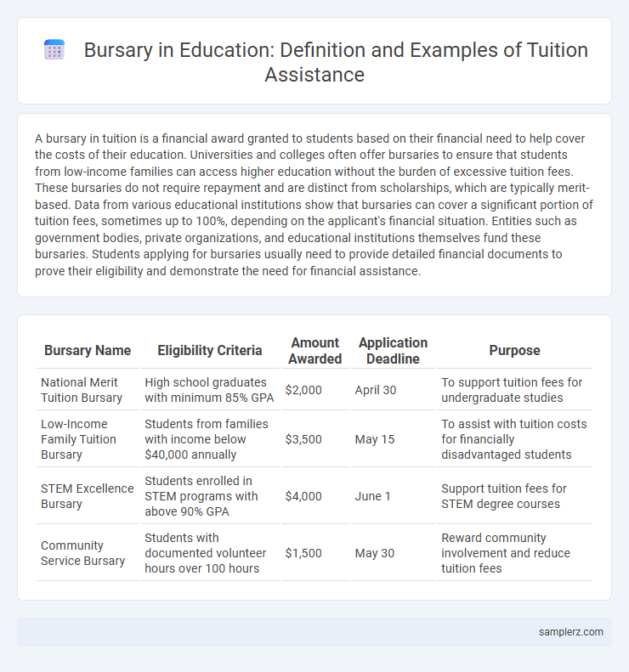The image size is (629, 672).
Task: Click the 'National Merit Tuition Bursary' cell
Action: click(x=88, y=390)
